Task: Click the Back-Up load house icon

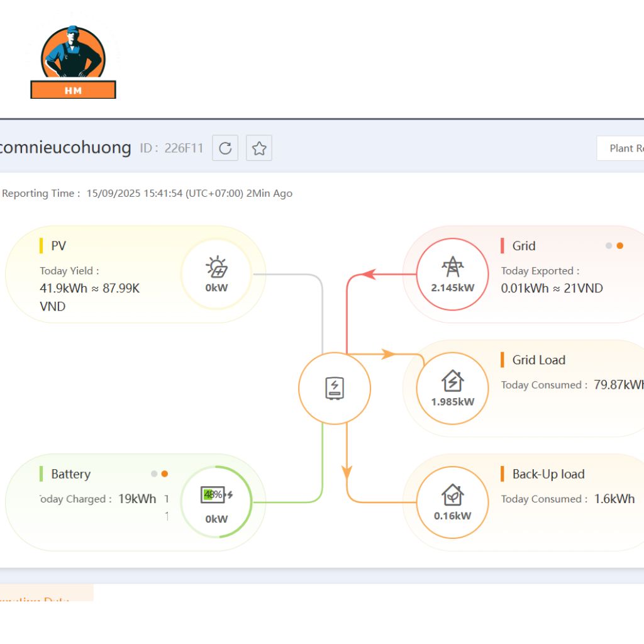Action: pyautogui.click(x=452, y=495)
